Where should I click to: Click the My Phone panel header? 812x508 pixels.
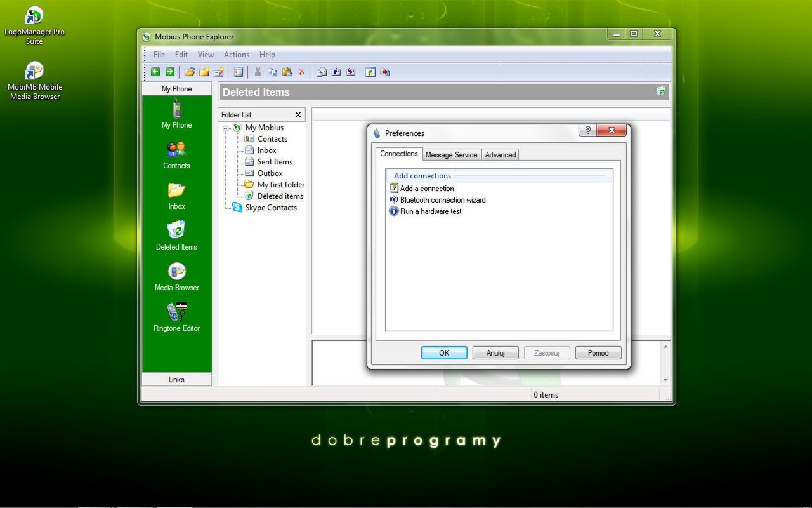(x=177, y=89)
